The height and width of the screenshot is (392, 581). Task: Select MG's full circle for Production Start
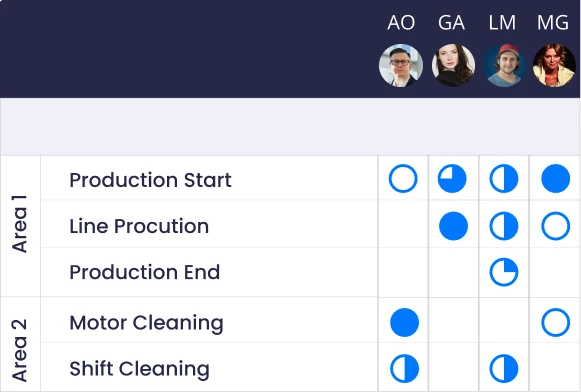pos(555,179)
